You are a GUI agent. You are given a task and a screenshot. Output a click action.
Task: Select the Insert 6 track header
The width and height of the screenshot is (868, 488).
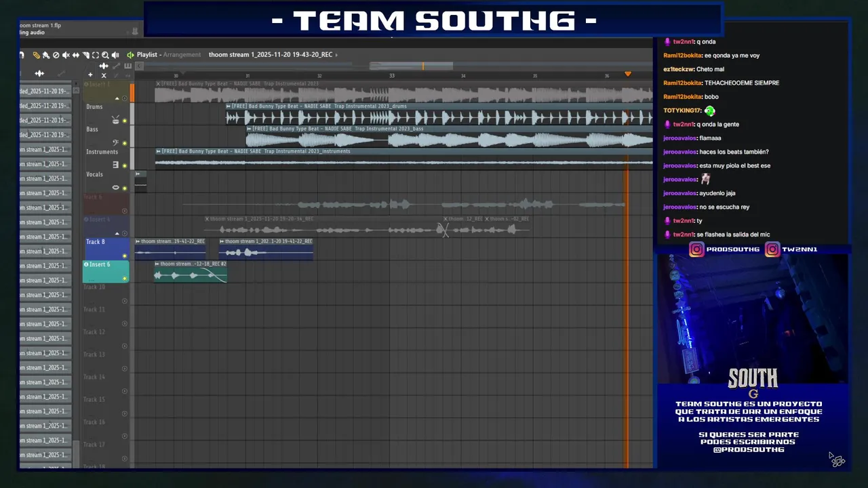pos(106,271)
